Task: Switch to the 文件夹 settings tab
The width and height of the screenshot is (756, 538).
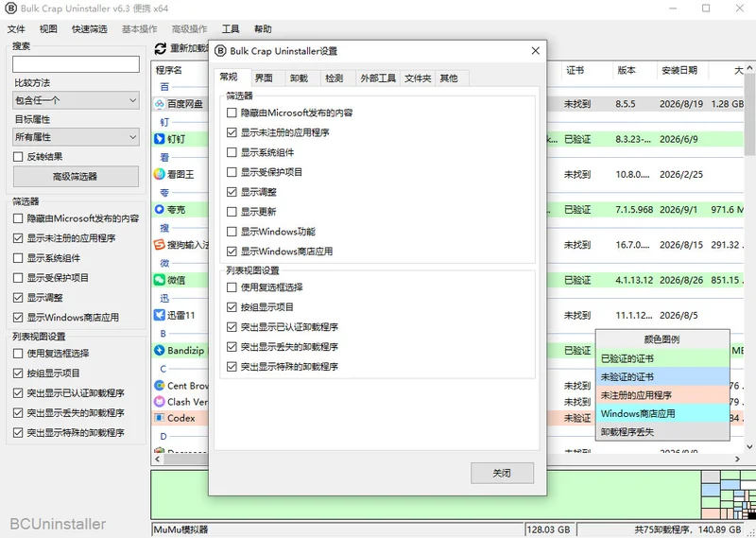Action: (x=418, y=78)
